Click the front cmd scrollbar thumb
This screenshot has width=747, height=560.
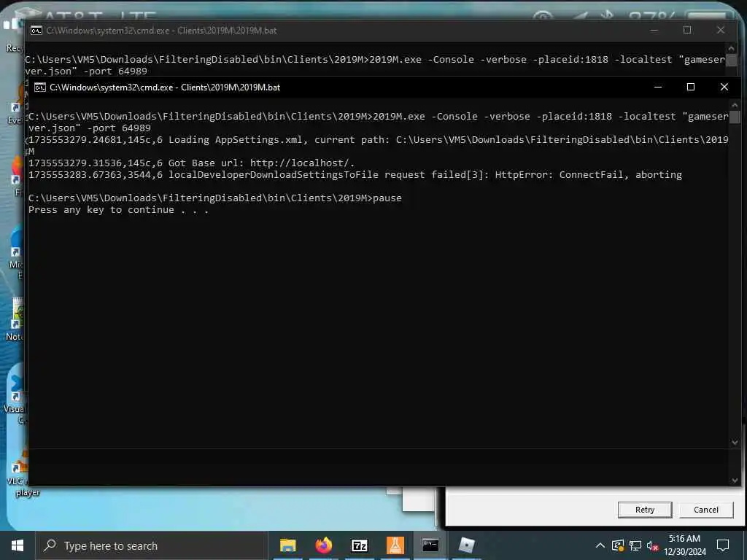[x=734, y=117]
